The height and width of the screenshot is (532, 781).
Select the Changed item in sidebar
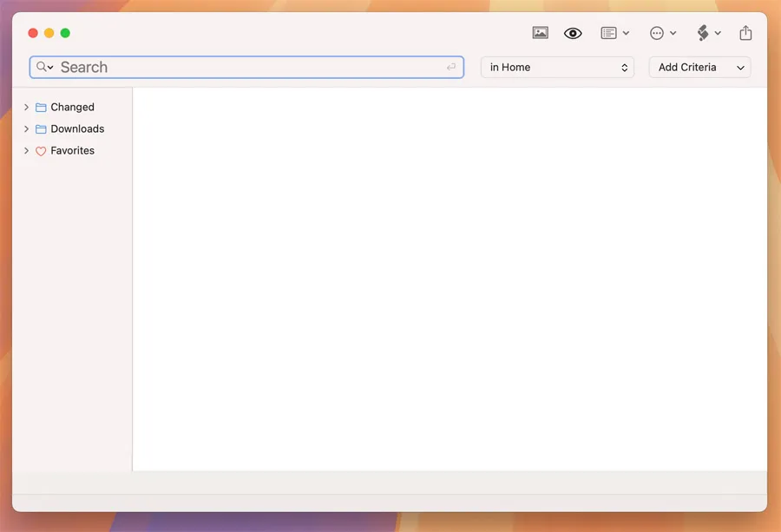pyautogui.click(x=72, y=108)
